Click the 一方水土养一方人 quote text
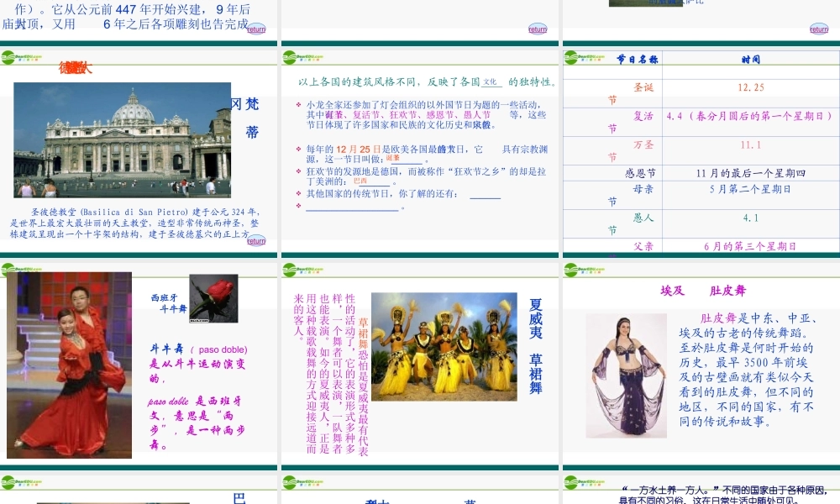This screenshot has height=504, width=840. pyautogui.click(x=725, y=495)
